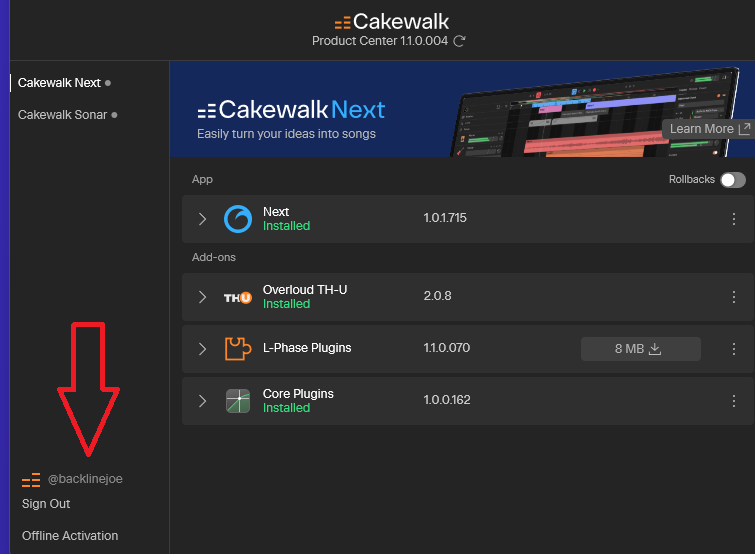Click the Overloud TH-U icon
755x554 pixels.
click(x=238, y=297)
